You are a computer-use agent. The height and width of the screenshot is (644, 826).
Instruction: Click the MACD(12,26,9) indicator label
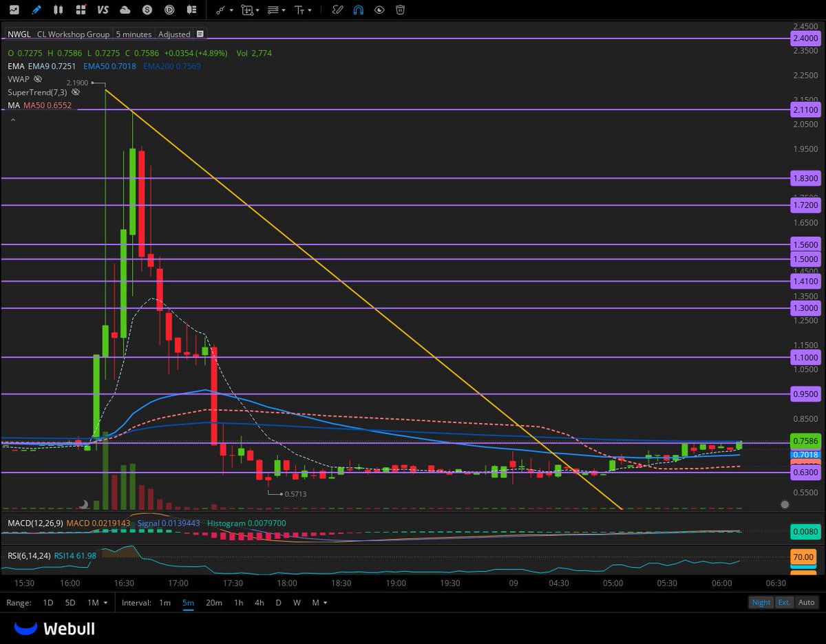[x=35, y=523]
